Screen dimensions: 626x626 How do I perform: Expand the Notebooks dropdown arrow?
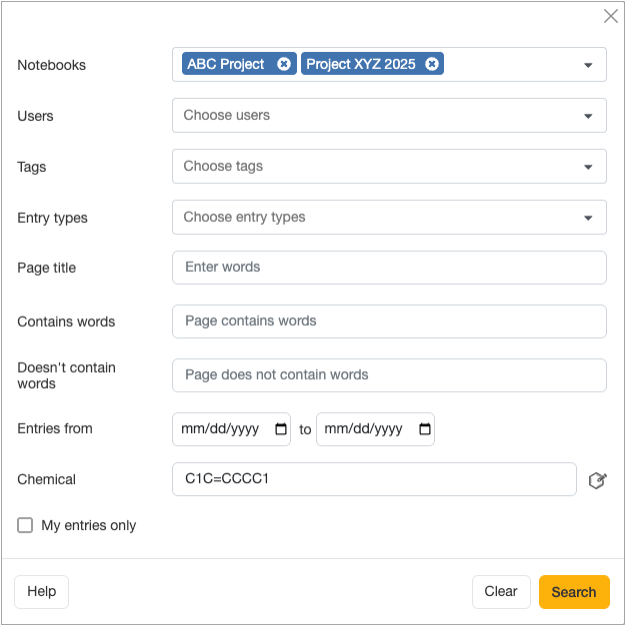589,65
